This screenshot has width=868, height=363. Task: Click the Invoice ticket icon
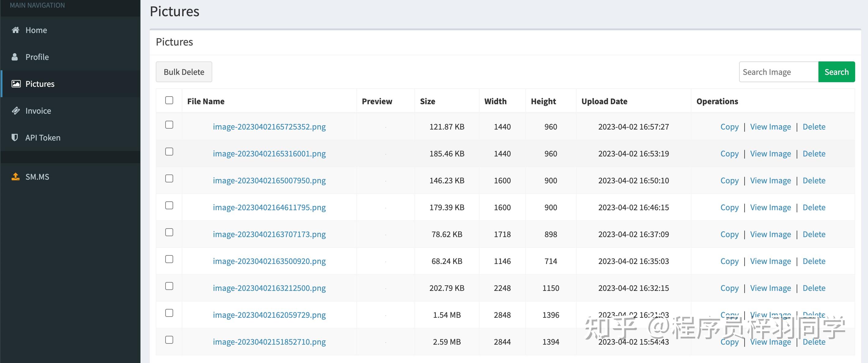pos(16,111)
